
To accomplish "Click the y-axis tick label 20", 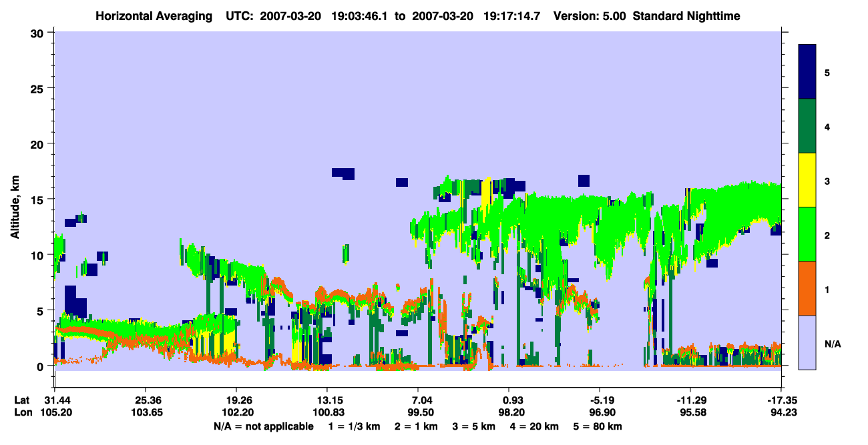I will coord(39,143).
